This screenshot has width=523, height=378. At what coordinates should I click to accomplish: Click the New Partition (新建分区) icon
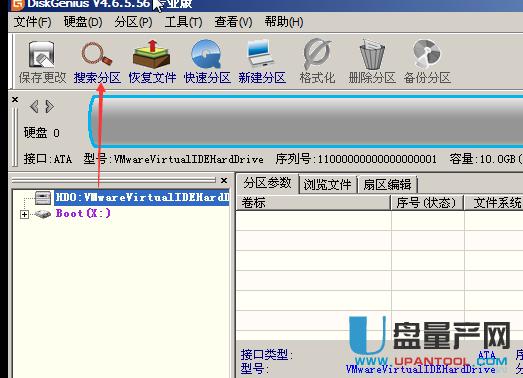262,62
